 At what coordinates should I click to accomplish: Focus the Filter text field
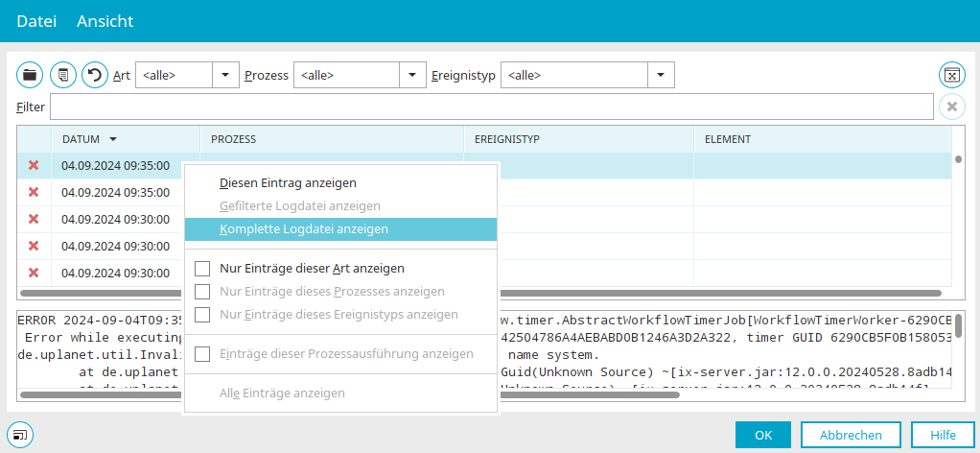[x=493, y=107]
